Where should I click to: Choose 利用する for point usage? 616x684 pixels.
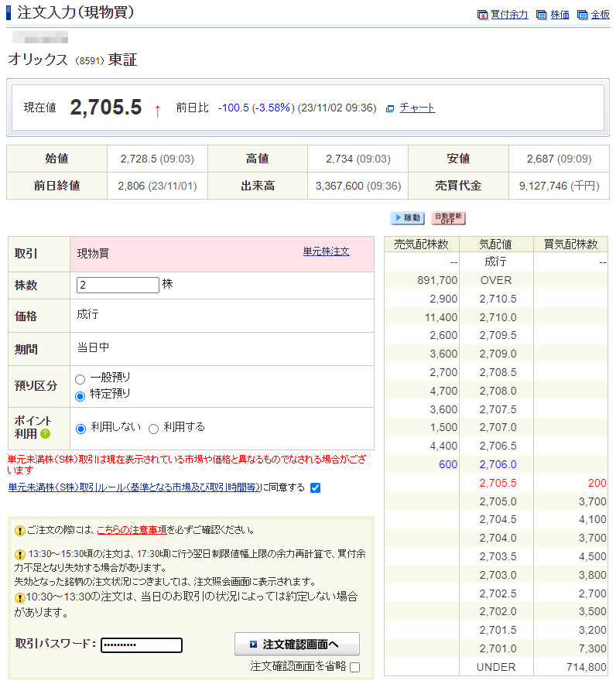[153, 429]
